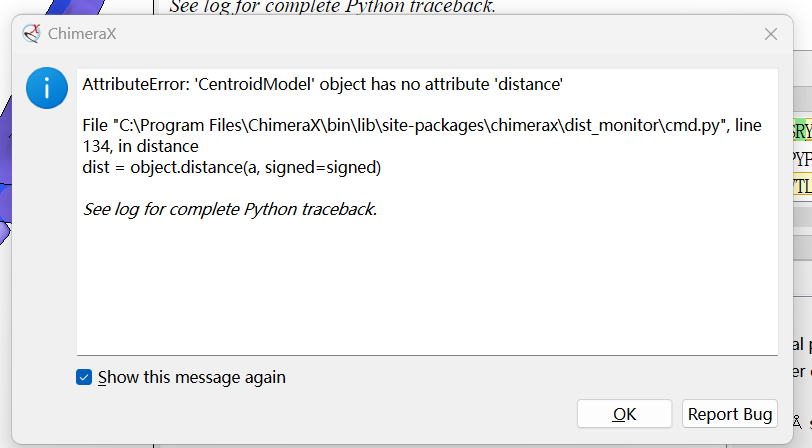Click the dist = object.distance code line
This screenshot has width=812, height=448.
(x=231, y=167)
